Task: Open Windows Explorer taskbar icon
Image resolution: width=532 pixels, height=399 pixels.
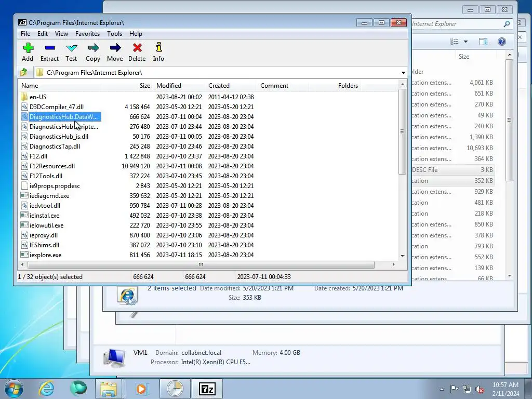Action: click(109, 389)
